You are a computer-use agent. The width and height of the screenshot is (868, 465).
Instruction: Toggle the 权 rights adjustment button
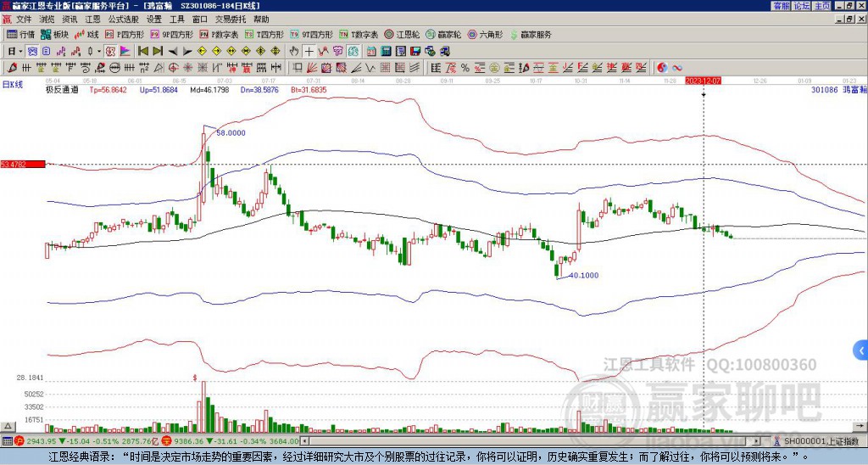point(110,52)
